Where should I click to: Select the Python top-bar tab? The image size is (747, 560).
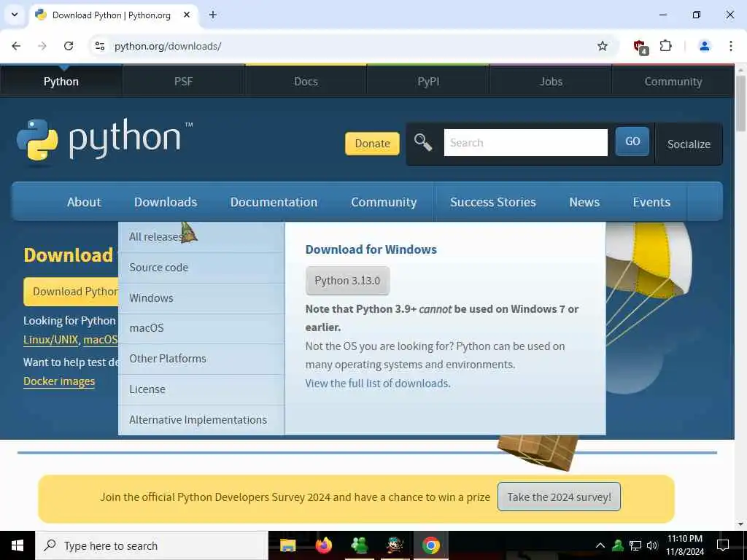tap(61, 81)
